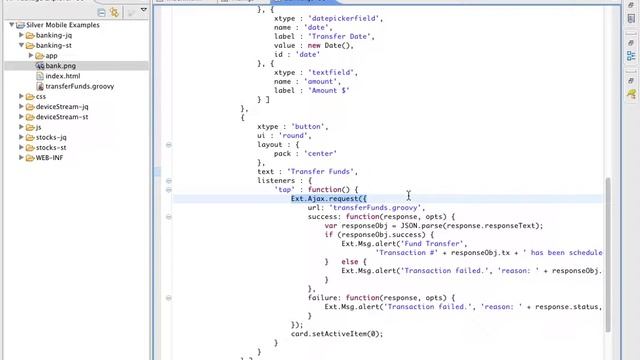640x360 pixels.
Task: Click the if (responseObj.success) code line
Action: tap(379, 235)
